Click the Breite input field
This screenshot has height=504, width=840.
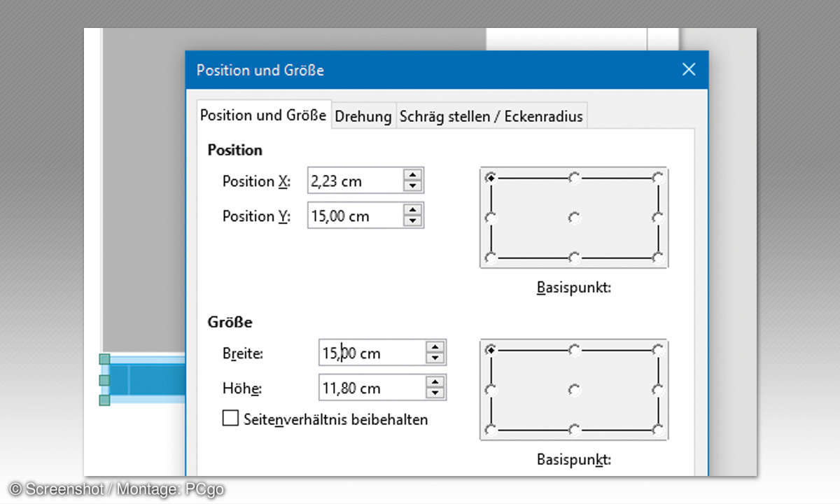click(372, 353)
